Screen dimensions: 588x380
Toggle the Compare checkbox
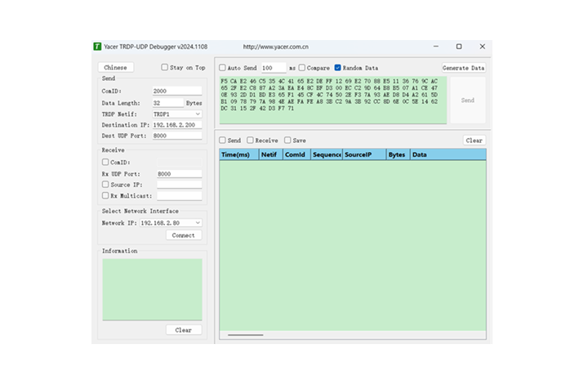click(302, 68)
